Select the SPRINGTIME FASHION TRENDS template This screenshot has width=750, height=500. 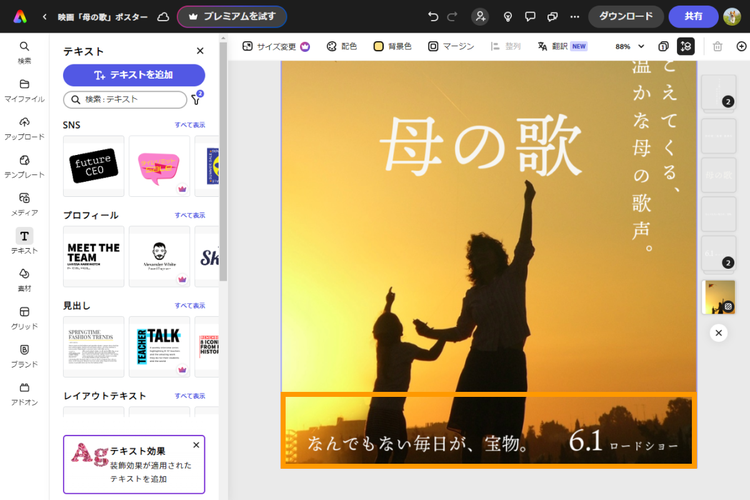point(94,347)
